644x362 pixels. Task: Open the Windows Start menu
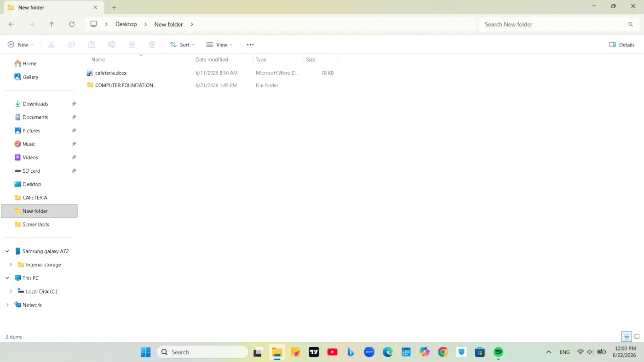point(146,352)
